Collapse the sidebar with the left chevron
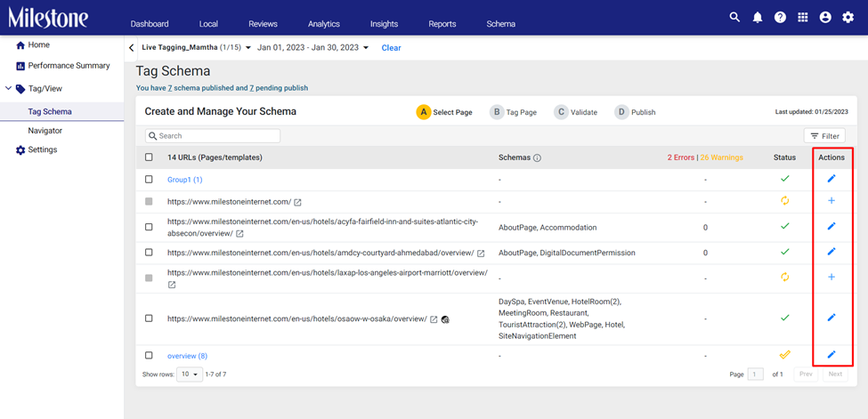 pyautogui.click(x=131, y=48)
